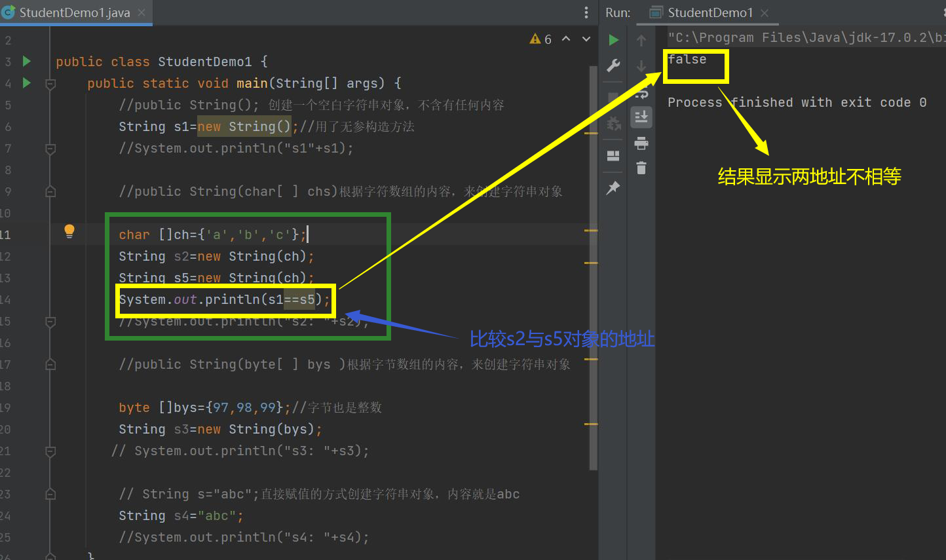
Task: Click the "false" output in the console
Action: point(687,60)
